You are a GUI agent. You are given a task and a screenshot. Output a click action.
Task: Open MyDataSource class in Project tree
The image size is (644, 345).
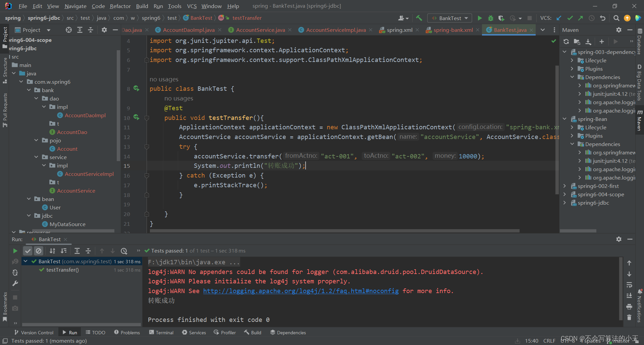[x=67, y=224]
